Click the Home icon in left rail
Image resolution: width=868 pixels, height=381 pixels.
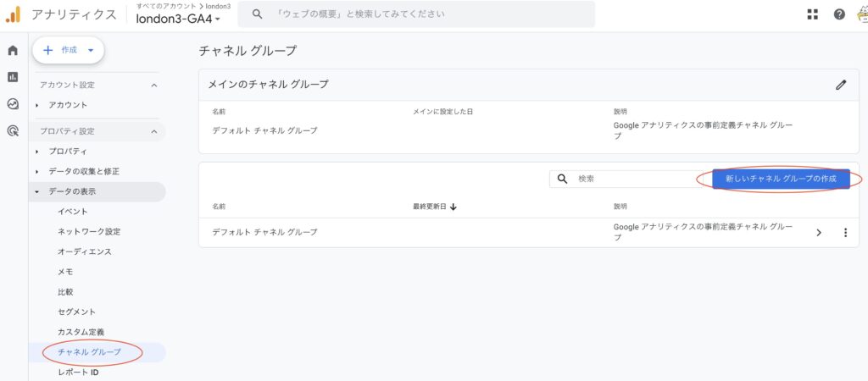point(13,51)
